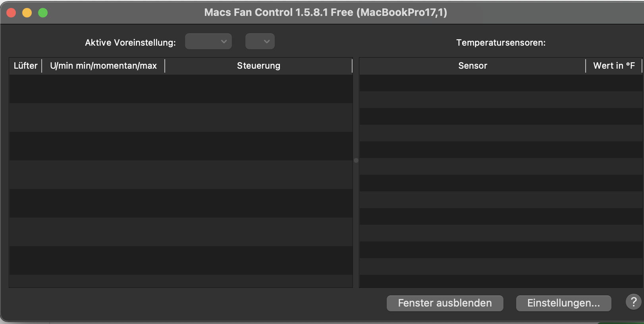Click the chevron on the left preset combo box
The image size is (644, 324).
(x=224, y=41)
